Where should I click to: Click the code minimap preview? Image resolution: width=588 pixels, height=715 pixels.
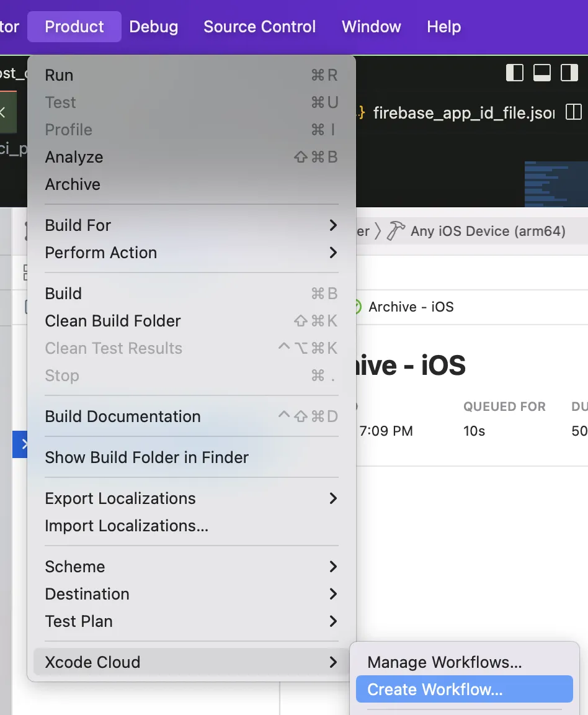coord(555,184)
